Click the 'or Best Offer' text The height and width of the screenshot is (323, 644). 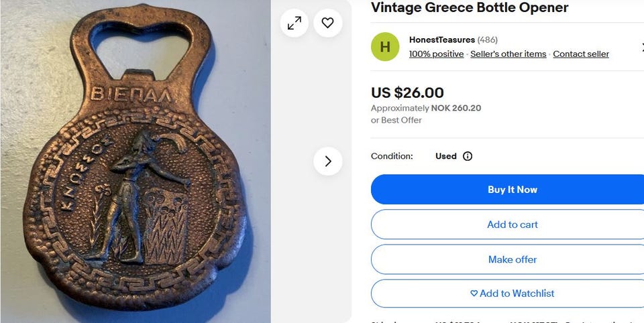396,120
